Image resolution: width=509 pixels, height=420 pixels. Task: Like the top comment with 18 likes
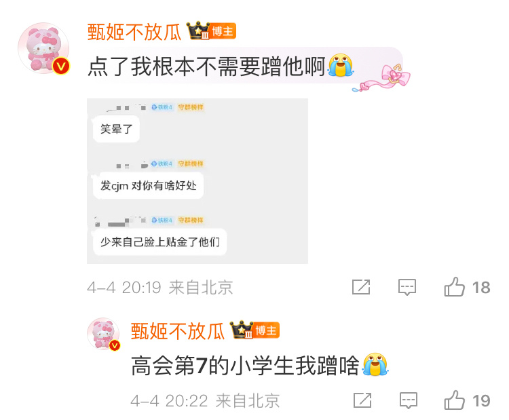click(454, 287)
